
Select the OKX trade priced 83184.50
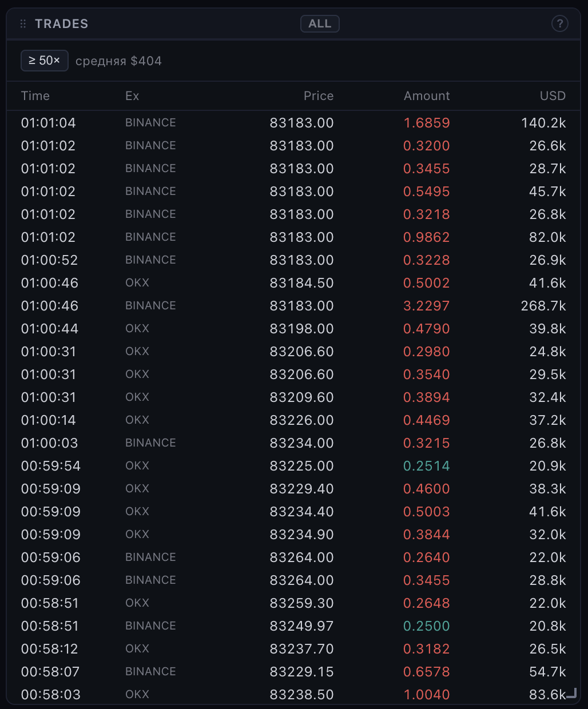[x=293, y=283]
